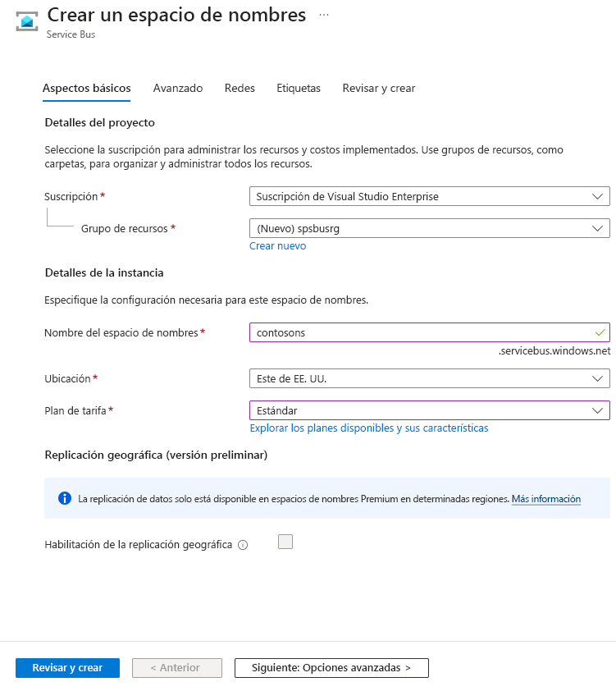Click the blue information icon in banner
The height and width of the screenshot is (691, 616).
click(x=65, y=498)
